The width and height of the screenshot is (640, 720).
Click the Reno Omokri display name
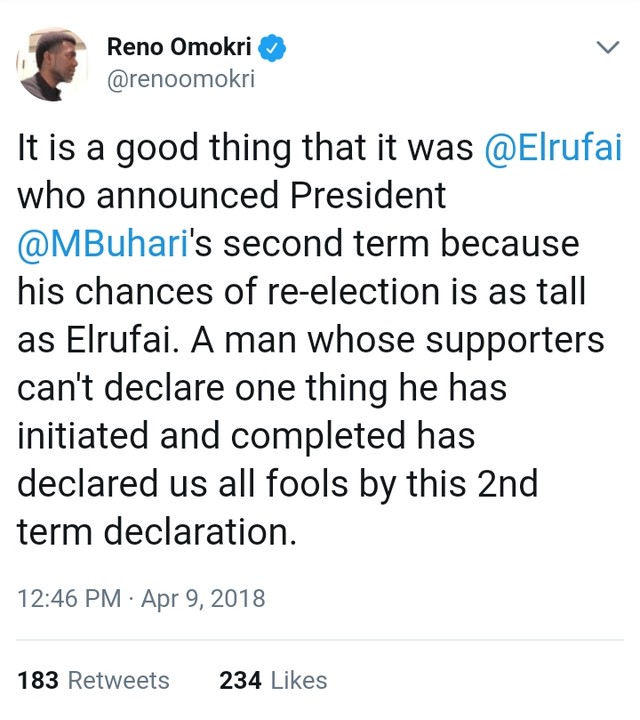click(179, 47)
